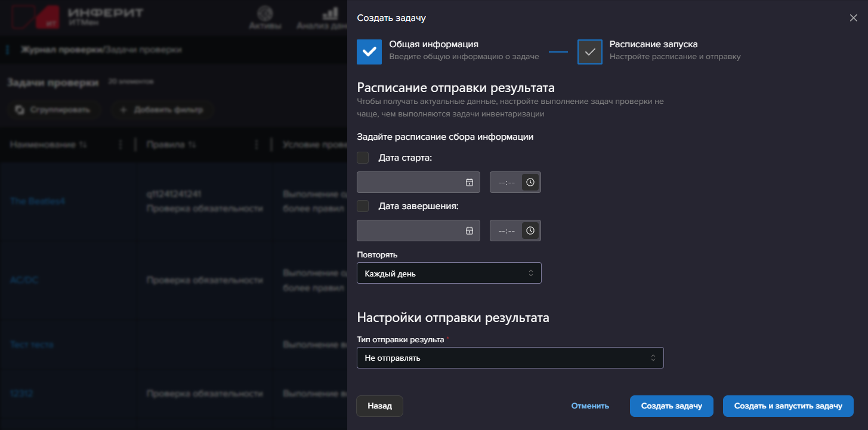Click the calendar icon in start date field
This screenshot has height=430, width=868.
tap(469, 182)
